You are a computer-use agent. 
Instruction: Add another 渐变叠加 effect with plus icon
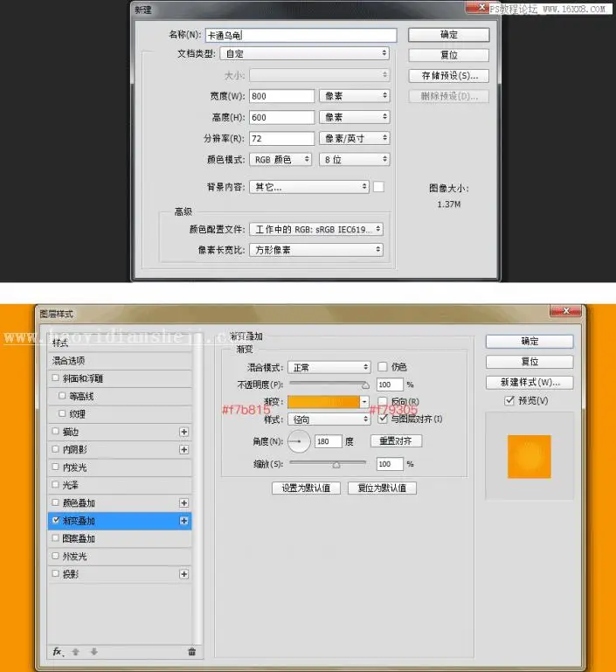click(183, 521)
